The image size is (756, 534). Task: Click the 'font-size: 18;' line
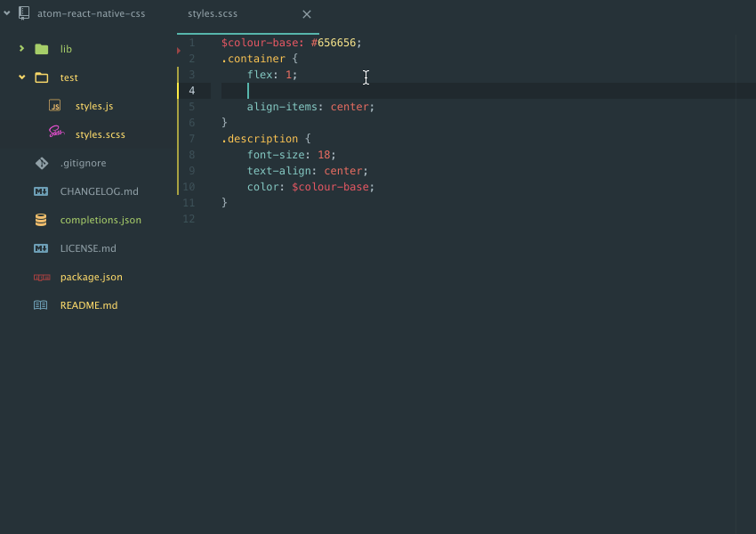[292, 155]
